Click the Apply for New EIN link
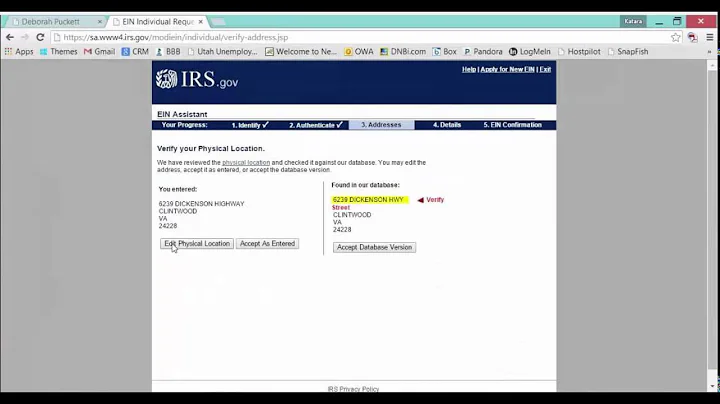 507,69
